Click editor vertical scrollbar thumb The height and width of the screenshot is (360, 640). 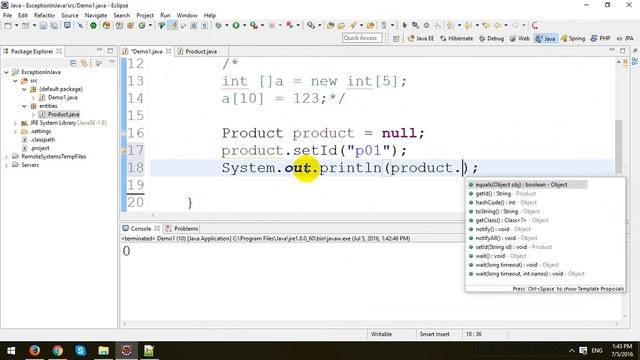(x=619, y=146)
